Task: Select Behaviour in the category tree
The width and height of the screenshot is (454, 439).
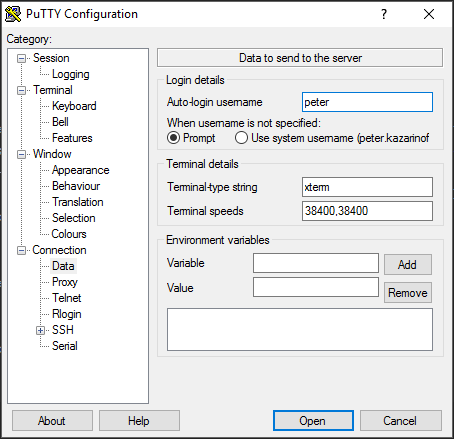Action: click(76, 186)
